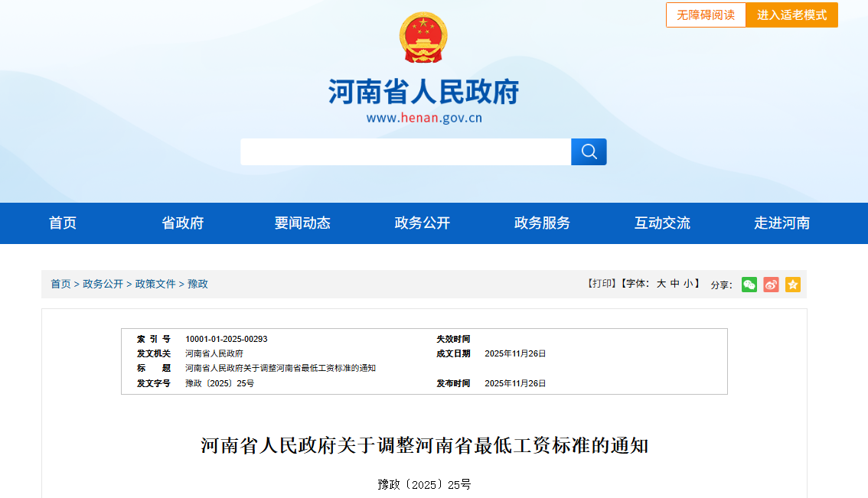Open the 省政府 navigation menu item

pos(182,223)
